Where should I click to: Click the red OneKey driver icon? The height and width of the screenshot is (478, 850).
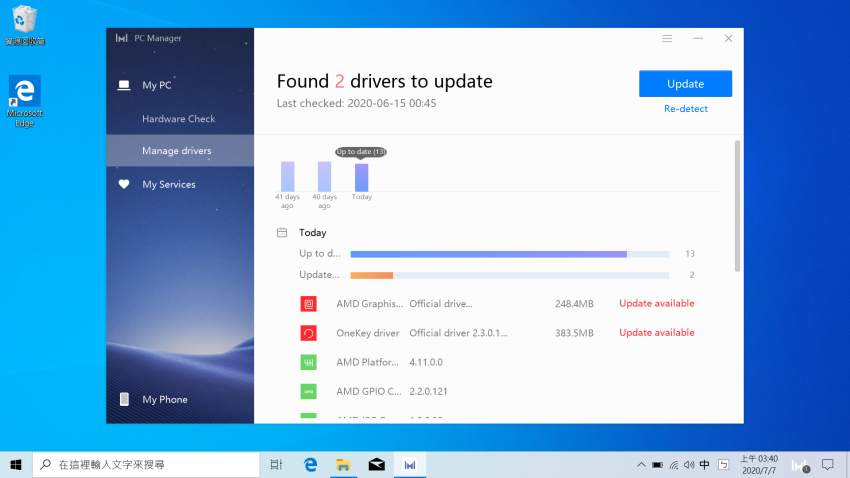coord(308,333)
